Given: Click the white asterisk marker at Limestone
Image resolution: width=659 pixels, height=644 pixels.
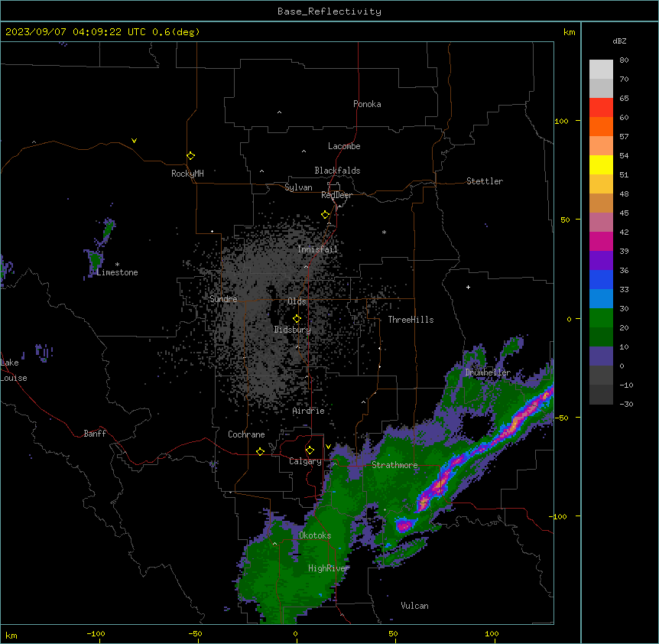Looking at the screenshot, I should [117, 265].
